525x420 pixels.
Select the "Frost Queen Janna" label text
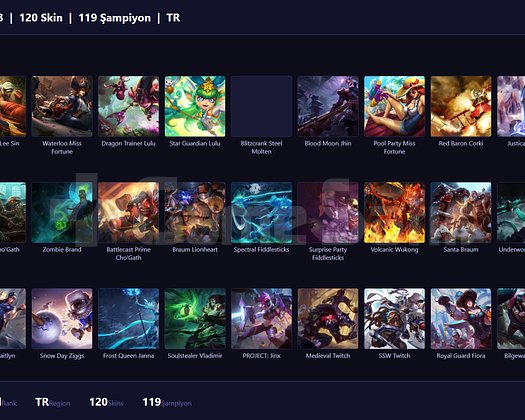(x=129, y=356)
